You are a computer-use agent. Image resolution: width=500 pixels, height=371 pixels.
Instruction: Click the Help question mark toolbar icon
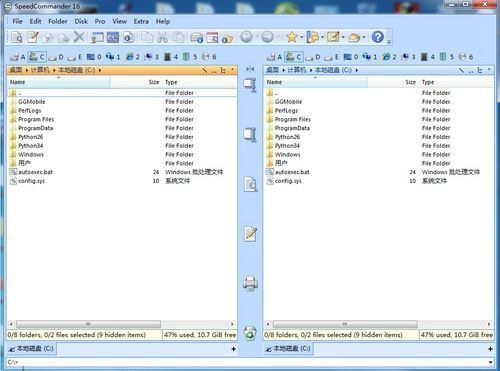click(x=377, y=37)
